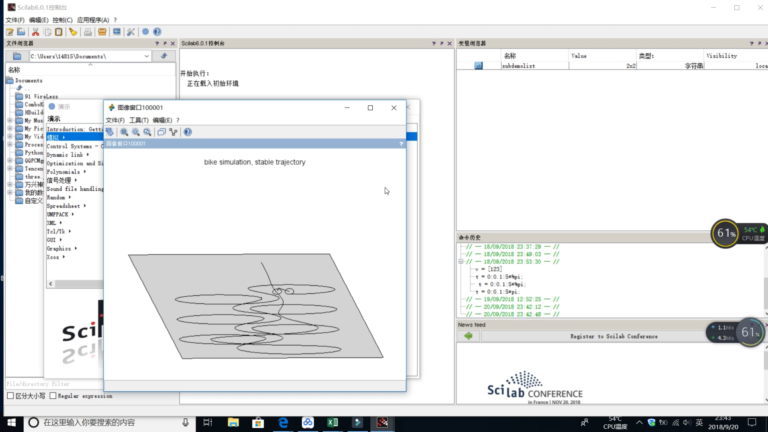Viewport: 768px width, 432px height.
Task: Open the data tip (branch) tool
Action: coord(173,132)
